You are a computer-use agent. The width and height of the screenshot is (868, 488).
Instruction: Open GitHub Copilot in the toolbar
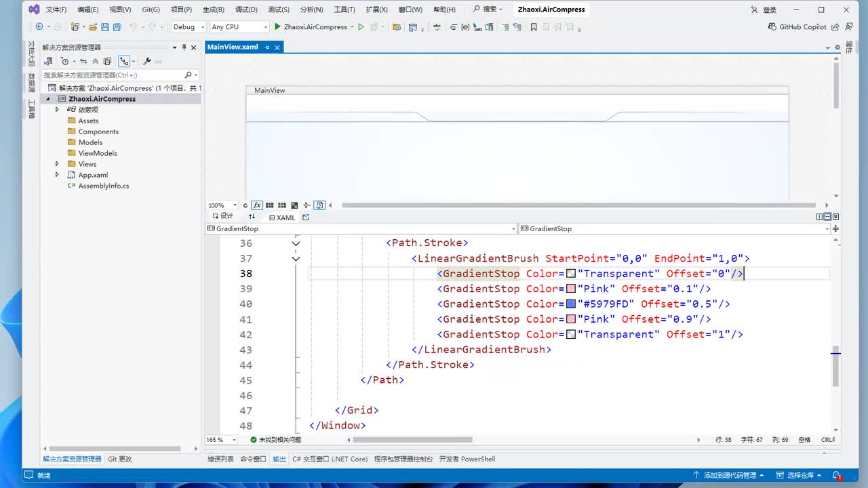pyautogui.click(x=797, y=27)
